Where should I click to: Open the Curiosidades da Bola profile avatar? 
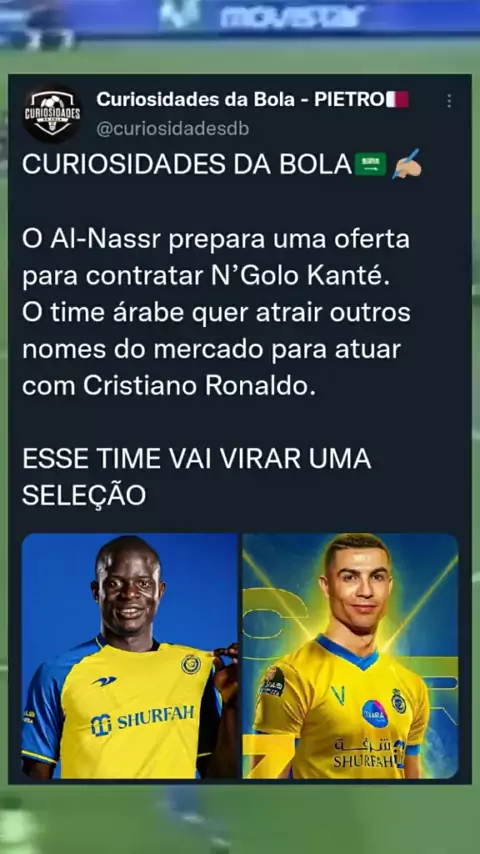pos(52,113)
